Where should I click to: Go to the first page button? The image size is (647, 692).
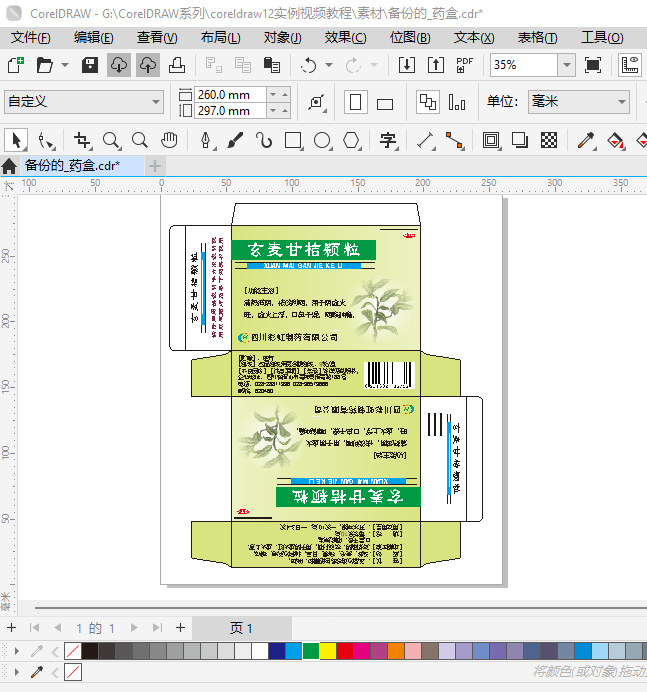pyautogui.click(x=34, y=628)
